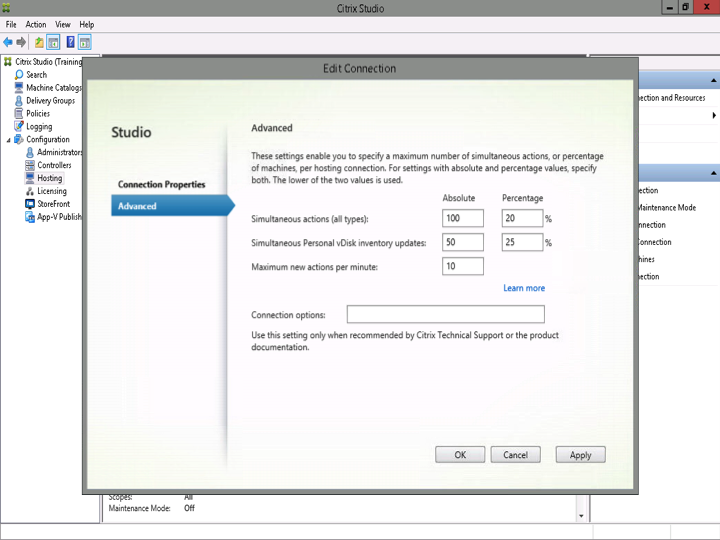Collapse the Configuration tree node
The image size is (720, 540).
(x=8, y=140)
